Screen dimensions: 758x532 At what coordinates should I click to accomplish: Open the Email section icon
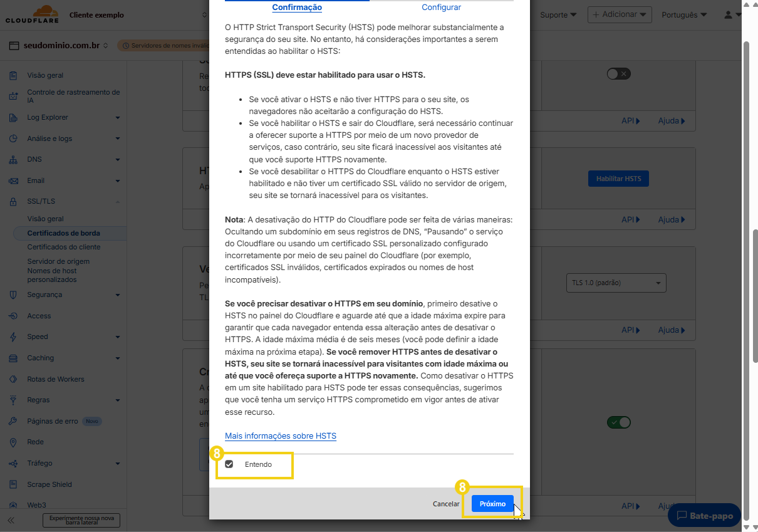14,180
